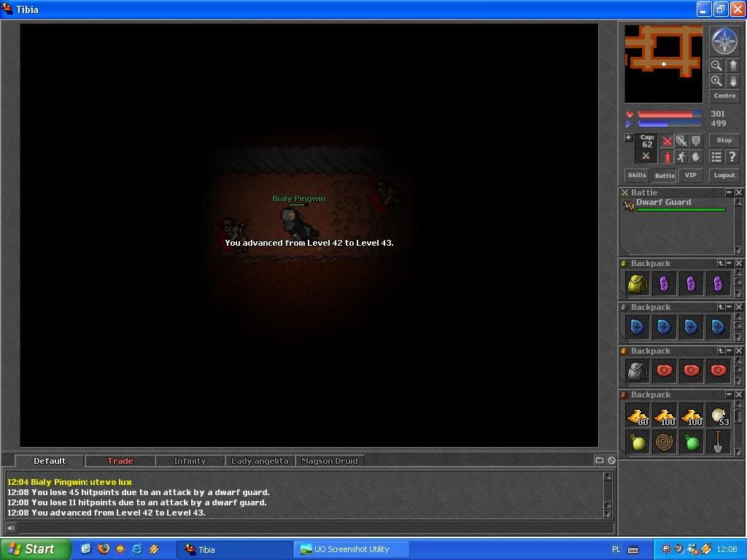Minimize the Backpack holding red runes

pos(729,351)
